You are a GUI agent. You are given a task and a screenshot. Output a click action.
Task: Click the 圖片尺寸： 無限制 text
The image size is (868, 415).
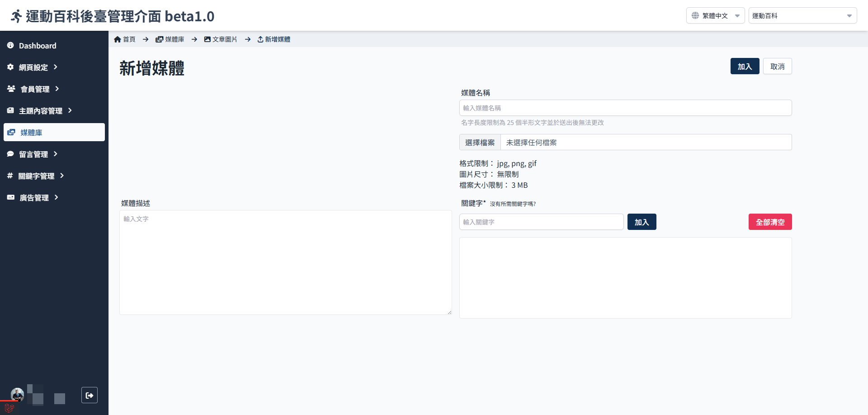click(489, 174)
